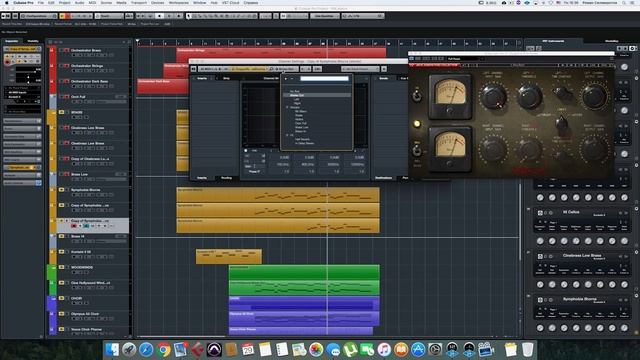
Task: Open uTorrent from the Dock
Action: click(x=350, y=349)
